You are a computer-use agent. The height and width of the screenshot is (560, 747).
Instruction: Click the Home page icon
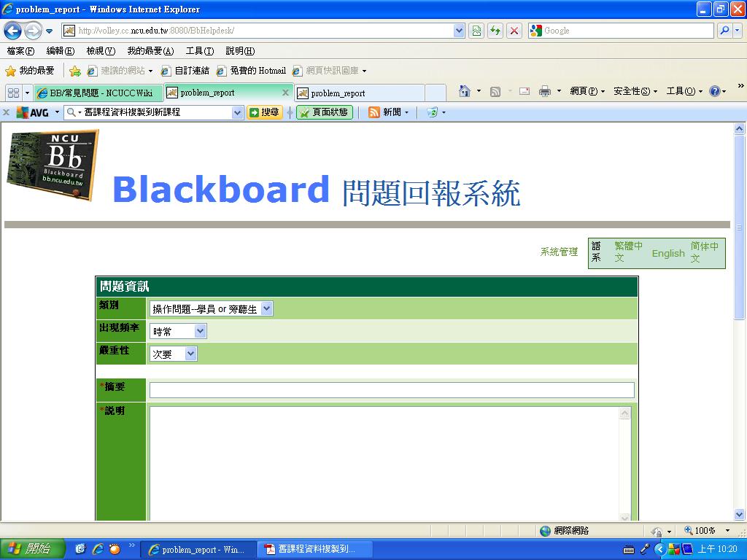coord(465,91)
